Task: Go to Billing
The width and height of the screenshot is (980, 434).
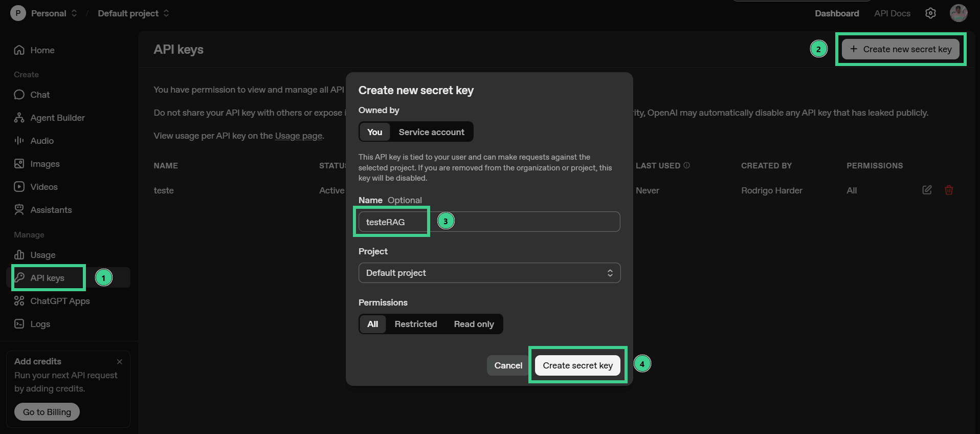Action: pyautogui.click(x=47, y=412)
